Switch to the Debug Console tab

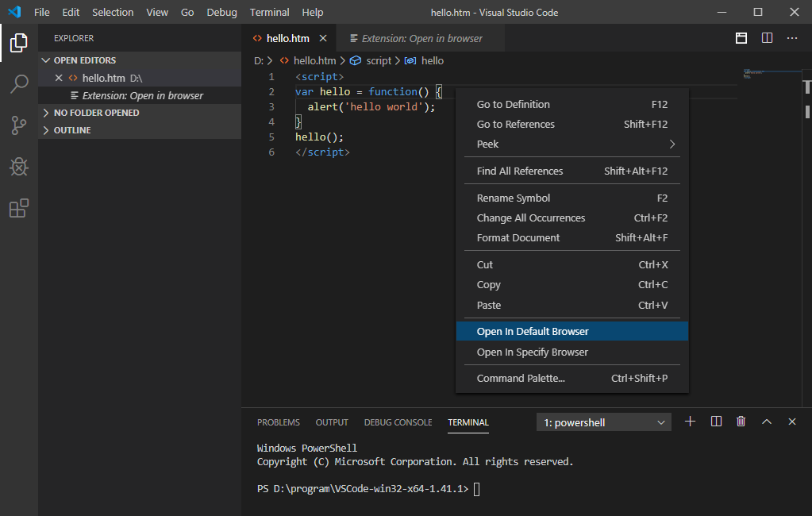398,422
